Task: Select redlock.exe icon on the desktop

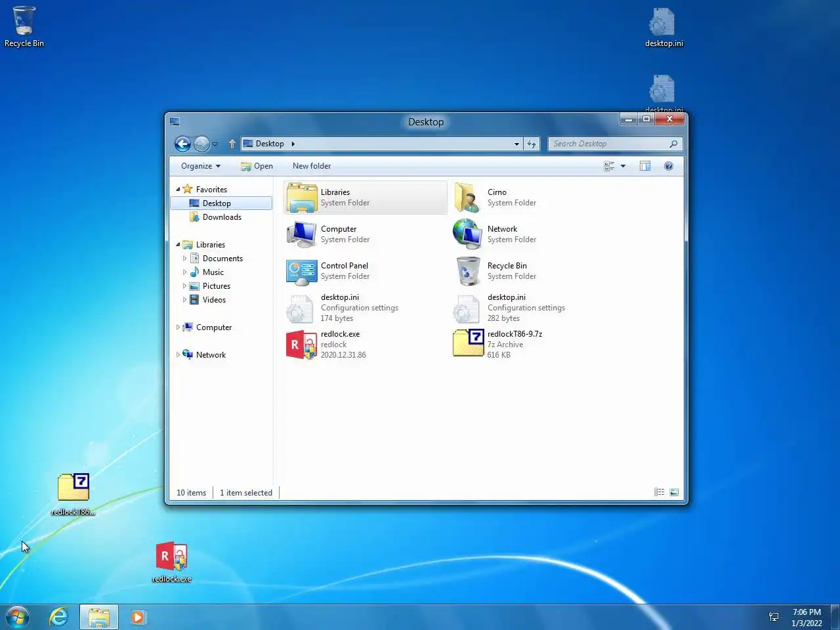Action: pos(172,562)
